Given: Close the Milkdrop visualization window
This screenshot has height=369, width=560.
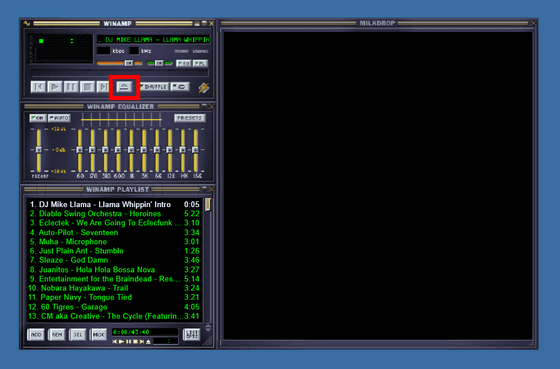Looking at the screenshot, I should pyautogui.click(x=533, y=23).
